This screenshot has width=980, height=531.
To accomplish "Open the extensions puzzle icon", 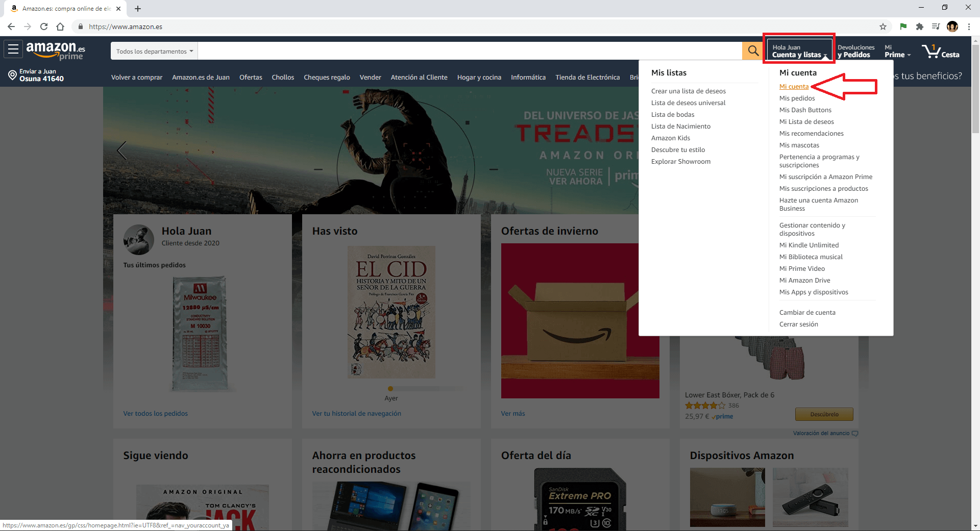I will point(919,27).
